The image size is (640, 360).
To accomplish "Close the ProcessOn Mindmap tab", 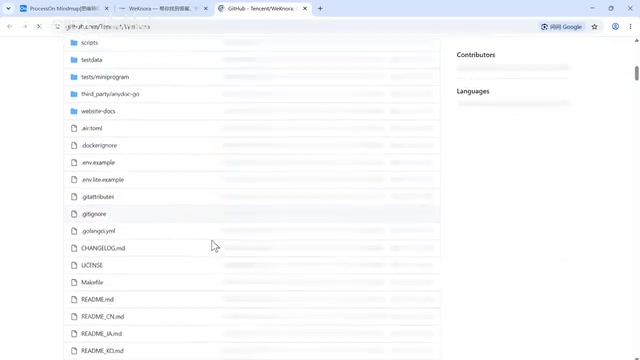I will (x=107, y=9).
